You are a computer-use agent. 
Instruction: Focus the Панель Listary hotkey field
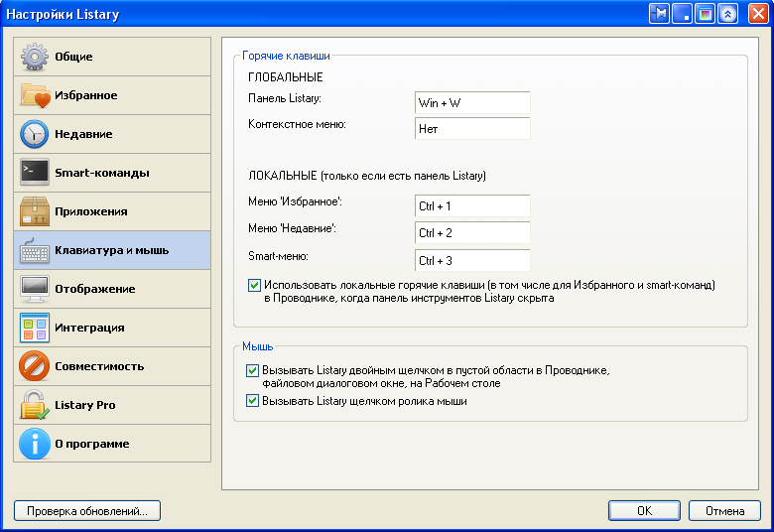tap(472, 103)
